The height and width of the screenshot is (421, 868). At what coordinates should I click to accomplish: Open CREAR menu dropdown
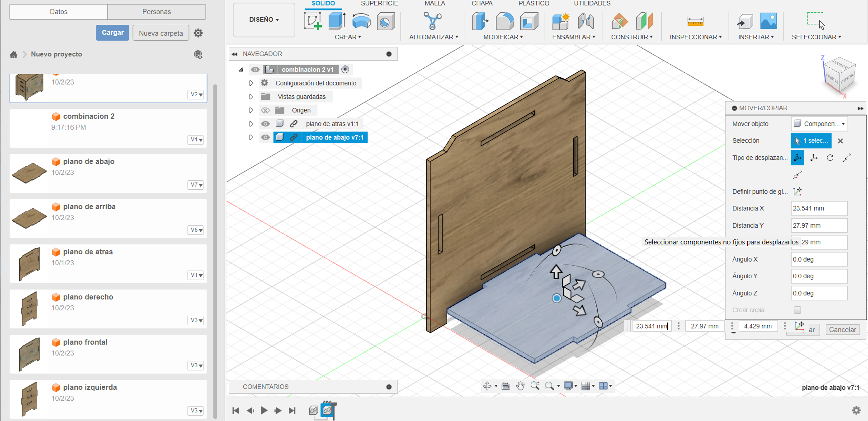coord(348,37)
